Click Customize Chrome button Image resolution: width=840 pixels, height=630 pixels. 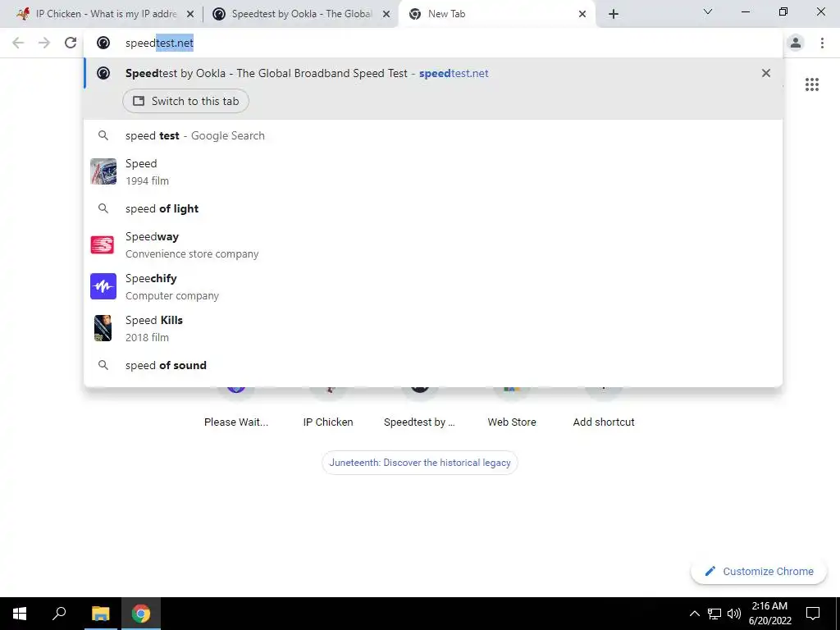point(759,571)
